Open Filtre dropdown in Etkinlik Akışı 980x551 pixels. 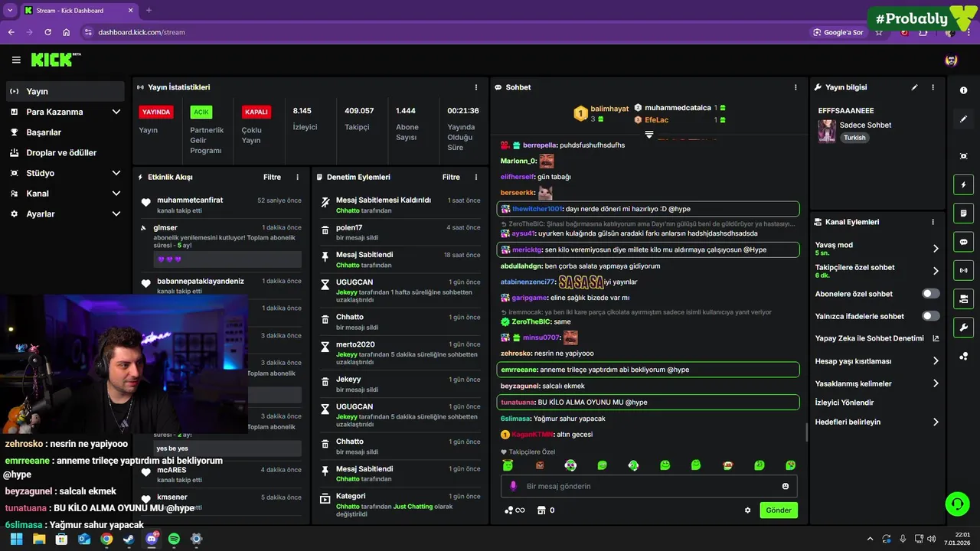(272, 177)
